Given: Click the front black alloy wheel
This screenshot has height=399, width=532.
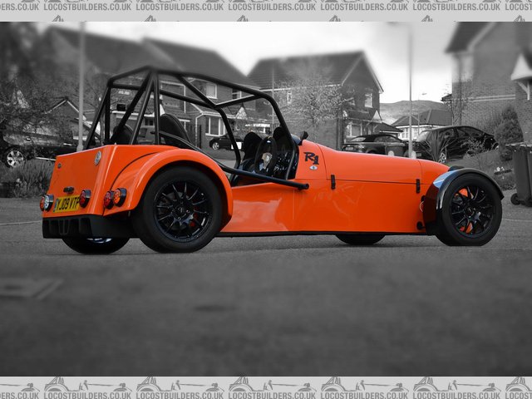Looking at the screenshot, I should pyautogui.click(x=470, y=209).
